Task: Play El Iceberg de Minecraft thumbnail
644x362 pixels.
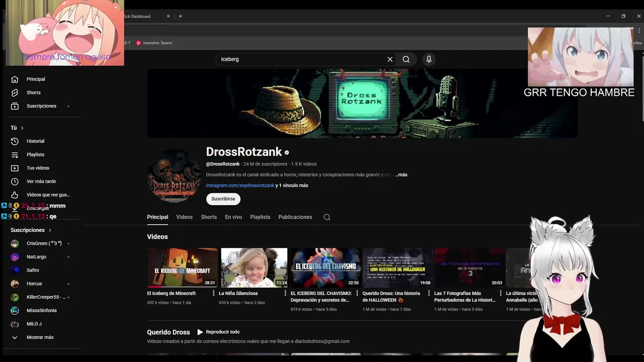Action: coord(182,267)
